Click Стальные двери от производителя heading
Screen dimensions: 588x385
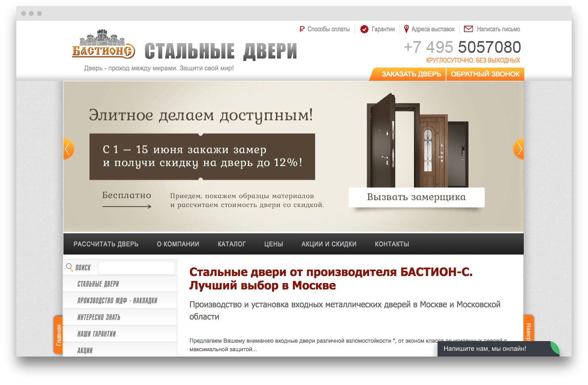coord(331,278)
